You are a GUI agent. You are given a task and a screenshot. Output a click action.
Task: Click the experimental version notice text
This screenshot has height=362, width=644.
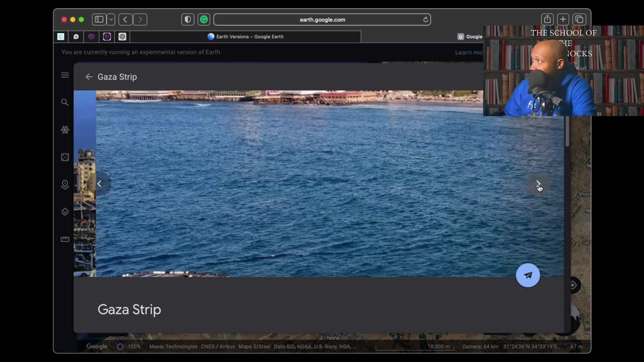tap(141, 52)
